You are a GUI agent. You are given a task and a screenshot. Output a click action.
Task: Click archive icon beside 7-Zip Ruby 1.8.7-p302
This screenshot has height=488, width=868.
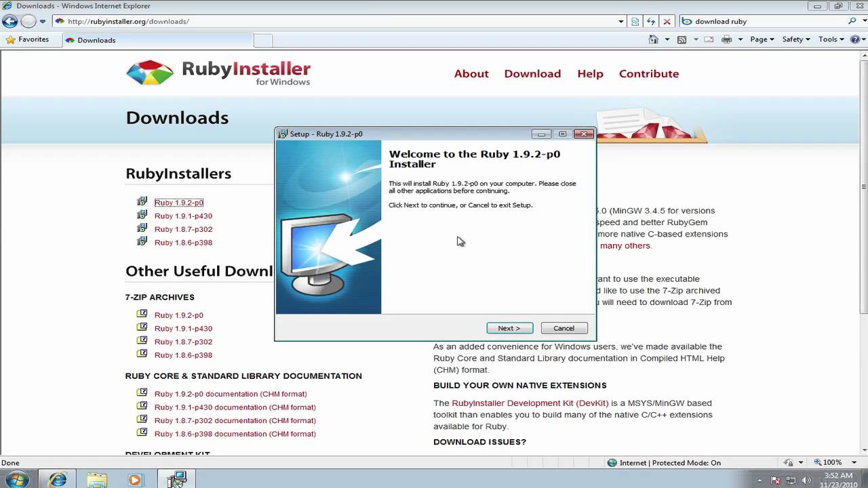pyautogui.click(x=142, y=340)
